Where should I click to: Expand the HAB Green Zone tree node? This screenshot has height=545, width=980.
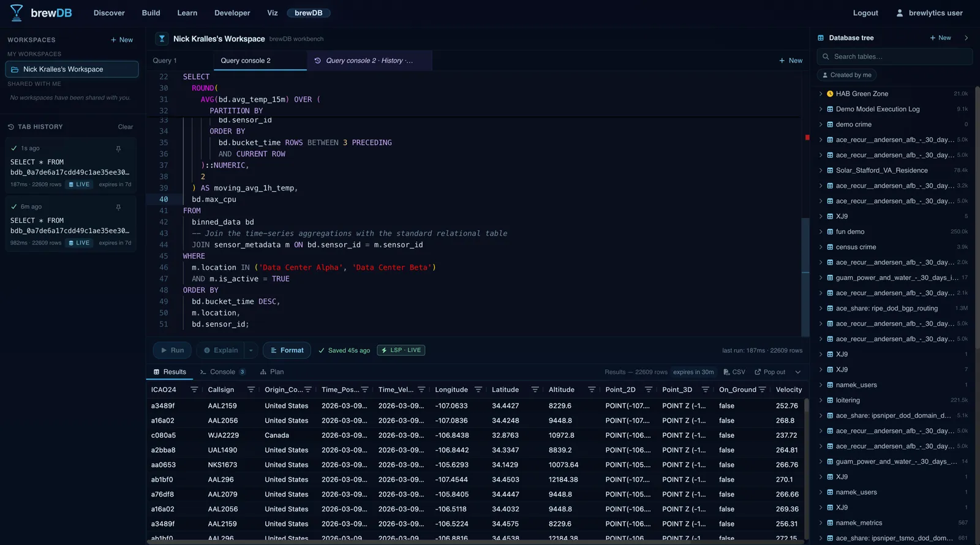pyautogui.click(x=821, y=94)
